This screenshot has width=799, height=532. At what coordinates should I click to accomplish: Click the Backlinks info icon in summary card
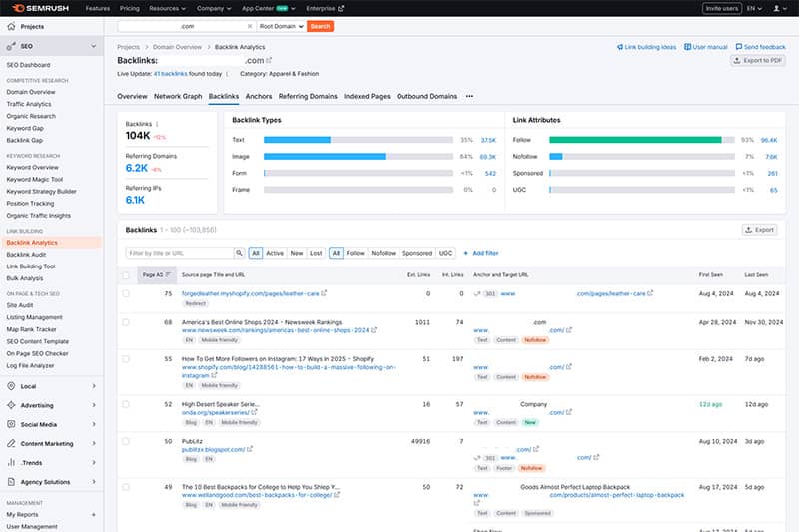pos(157,124)
